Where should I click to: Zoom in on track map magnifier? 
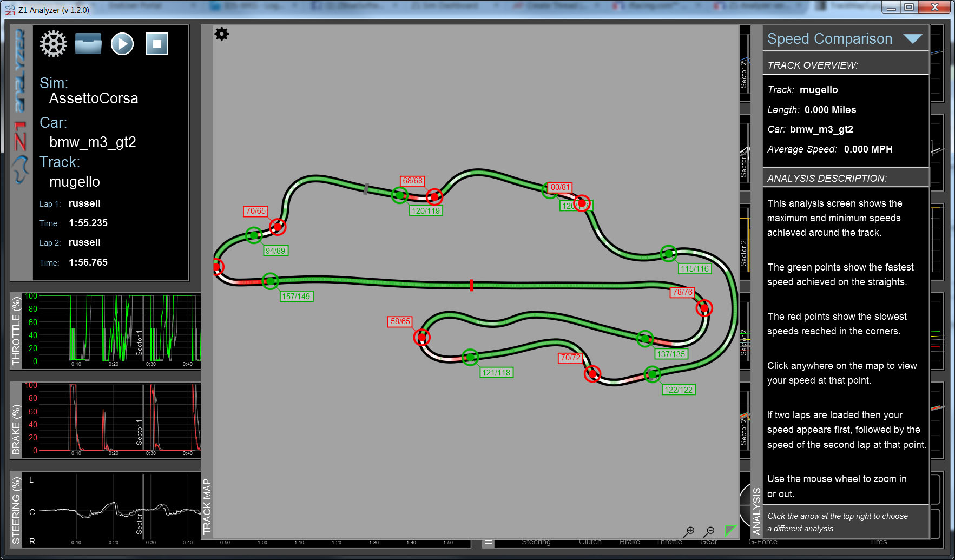point(689,531)
